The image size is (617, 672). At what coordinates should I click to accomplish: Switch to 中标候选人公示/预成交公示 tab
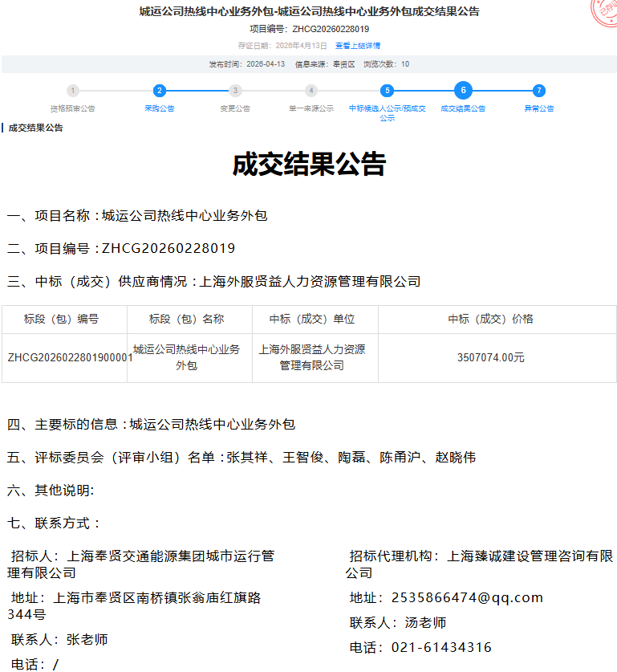coord(388,112)
